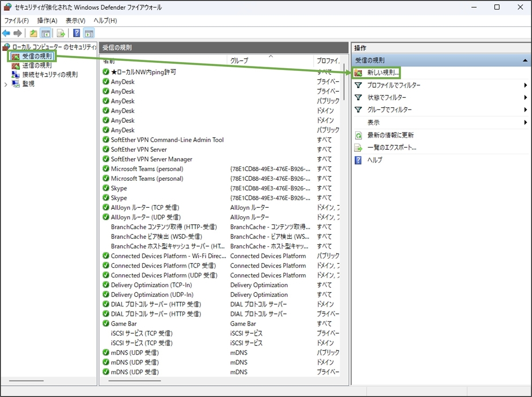The image size is (532, 397).
Task: Click プロファイルでフィルター action
Action: click(x=394, y=85)
